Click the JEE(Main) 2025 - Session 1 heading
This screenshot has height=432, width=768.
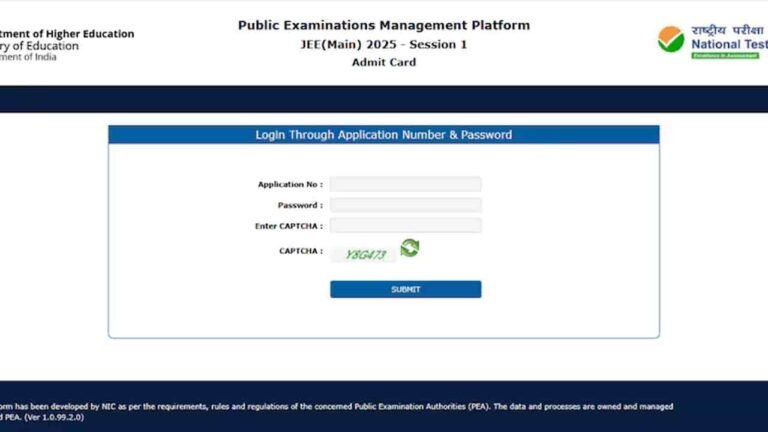[x=384, y=44]
